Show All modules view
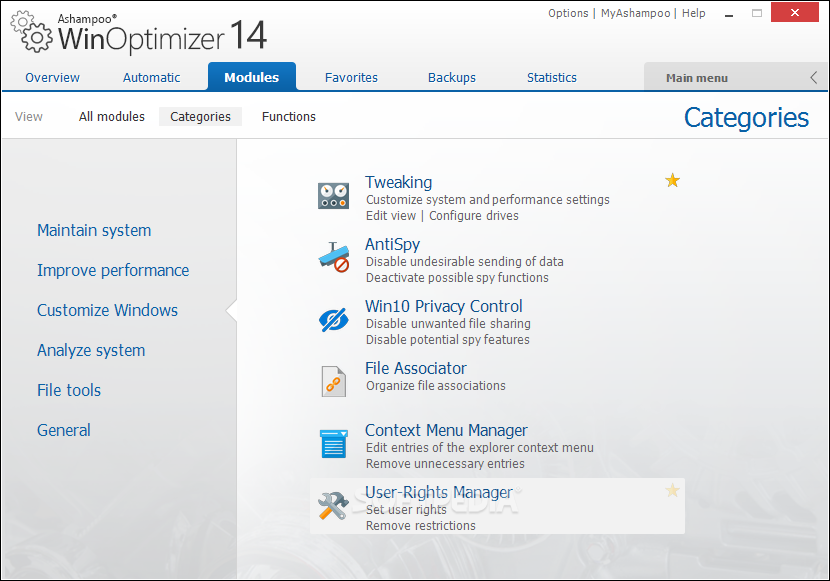This screenshot has width=830, height=581. tap(112, 116)
